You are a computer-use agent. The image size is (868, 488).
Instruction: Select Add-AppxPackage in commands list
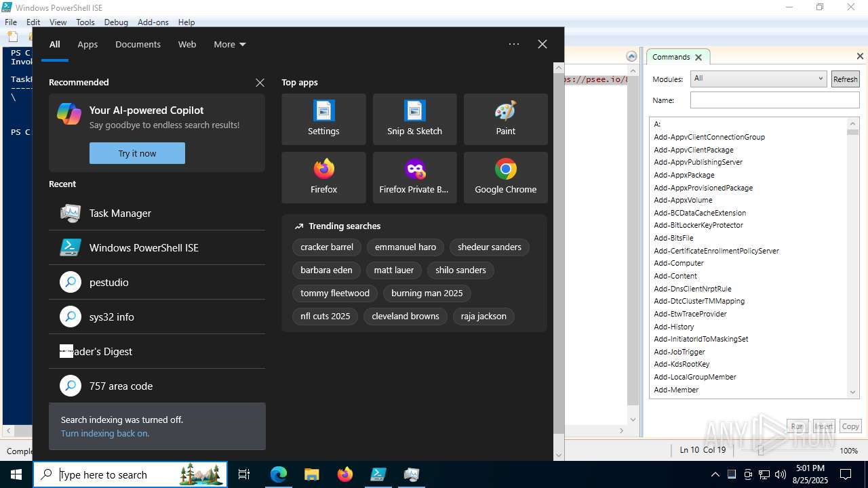[x=684, y=175]
